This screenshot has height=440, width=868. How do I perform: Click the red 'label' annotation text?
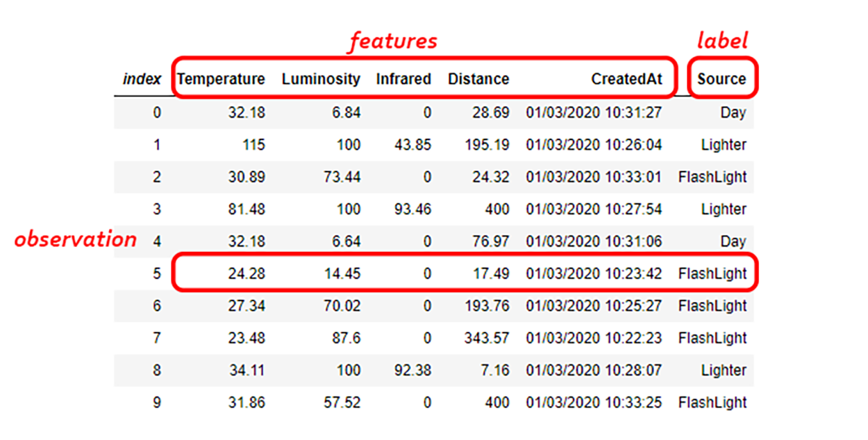coord(722,41)
